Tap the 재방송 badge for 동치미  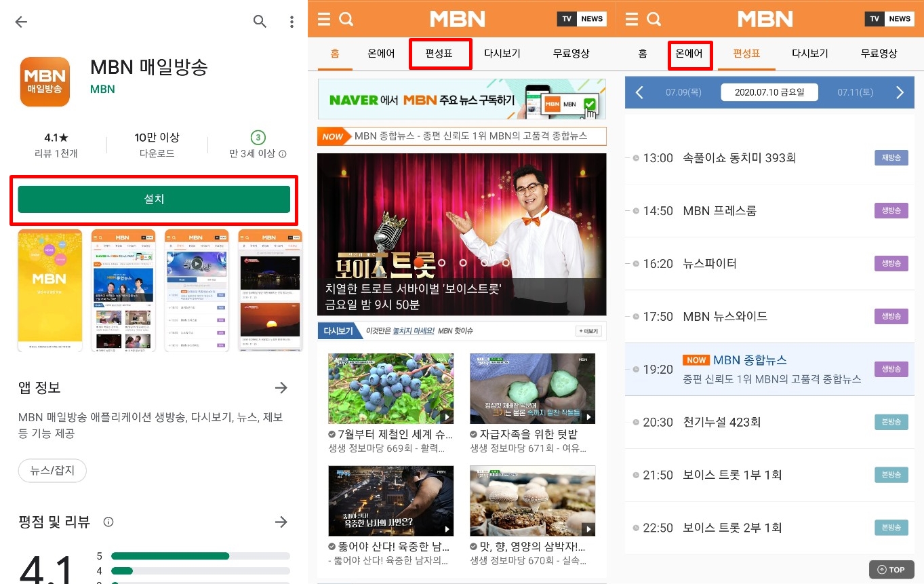[891, 158]
